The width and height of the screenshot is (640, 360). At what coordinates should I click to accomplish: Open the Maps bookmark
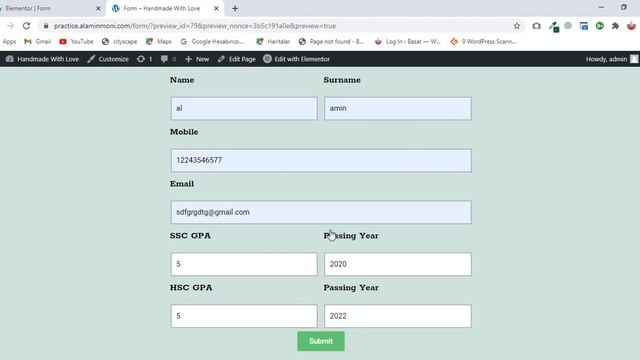click(x=159, y=42)
